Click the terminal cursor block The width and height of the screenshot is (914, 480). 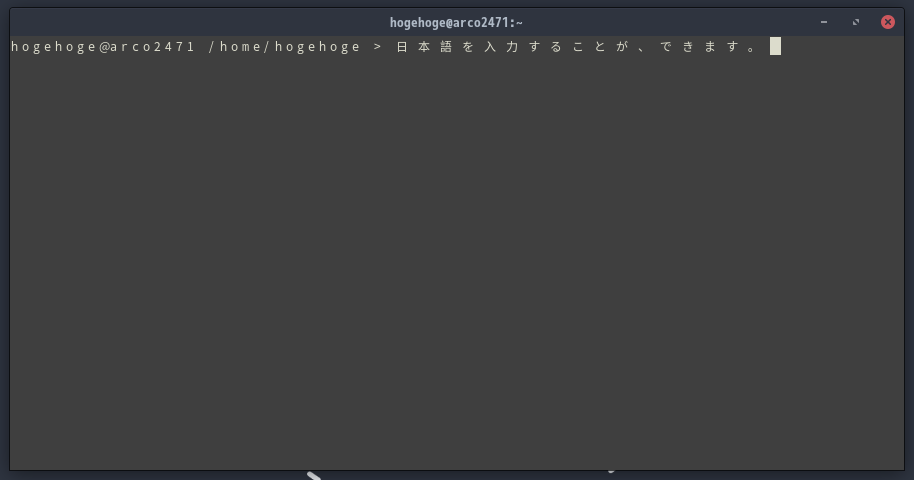775,46
